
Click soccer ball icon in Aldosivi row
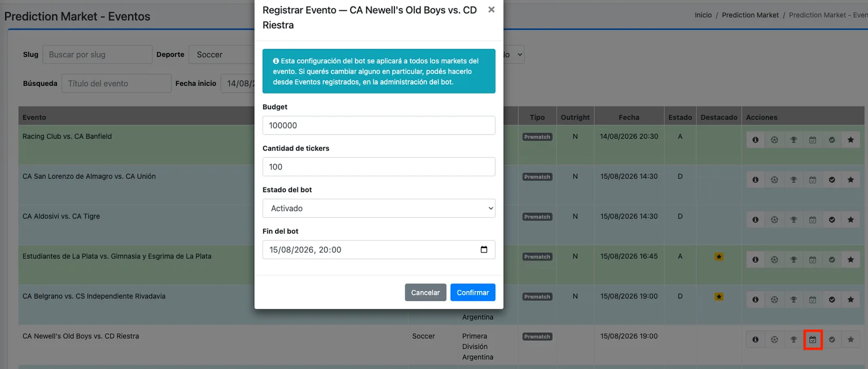click(x=774, y=220)
